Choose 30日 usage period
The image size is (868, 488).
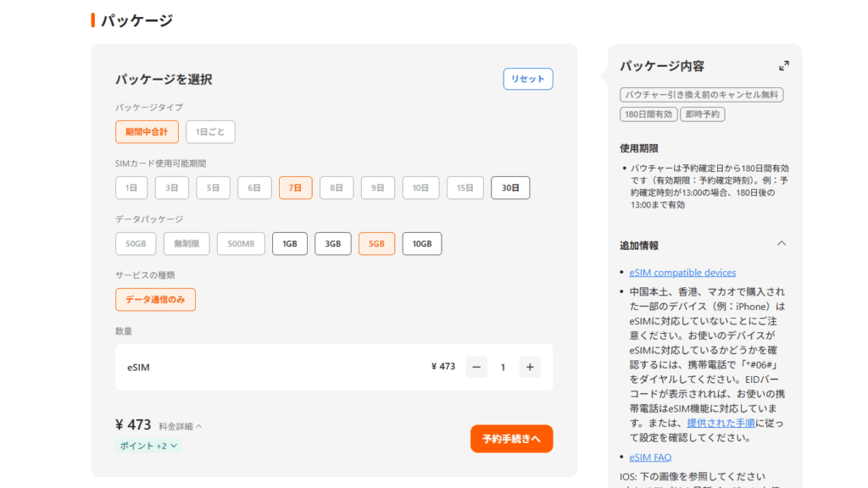[x=510, y=187]
